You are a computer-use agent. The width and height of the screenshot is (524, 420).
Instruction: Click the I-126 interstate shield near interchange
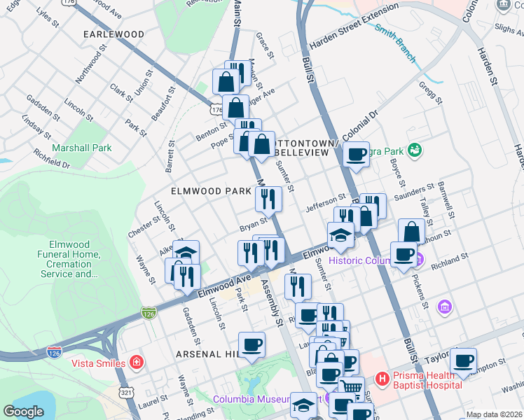click(54, 353)
